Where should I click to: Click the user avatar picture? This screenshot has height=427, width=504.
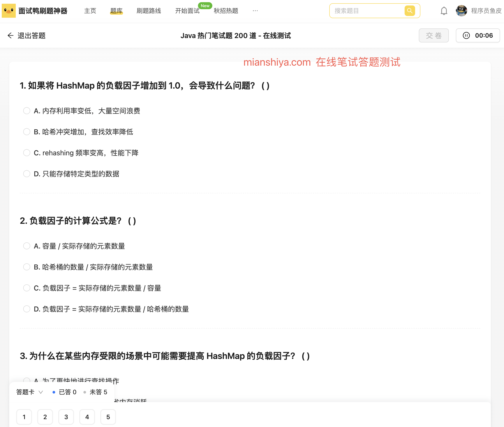click(x=461, y=11)
